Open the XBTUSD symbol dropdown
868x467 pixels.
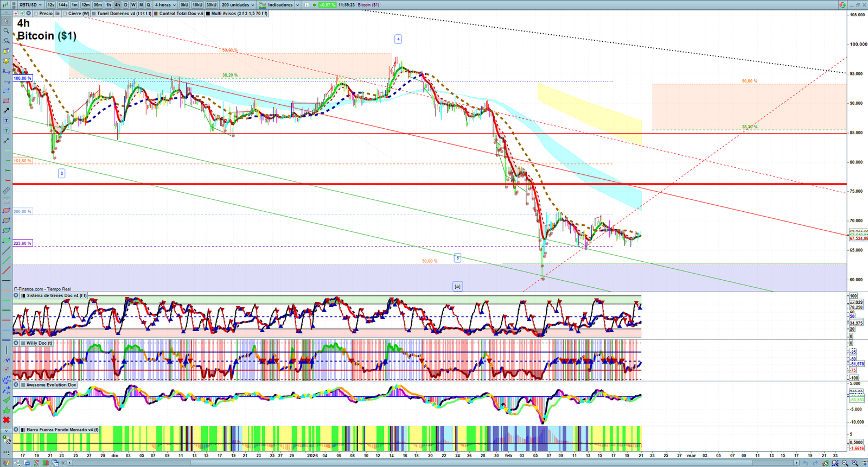coord(30,5)
